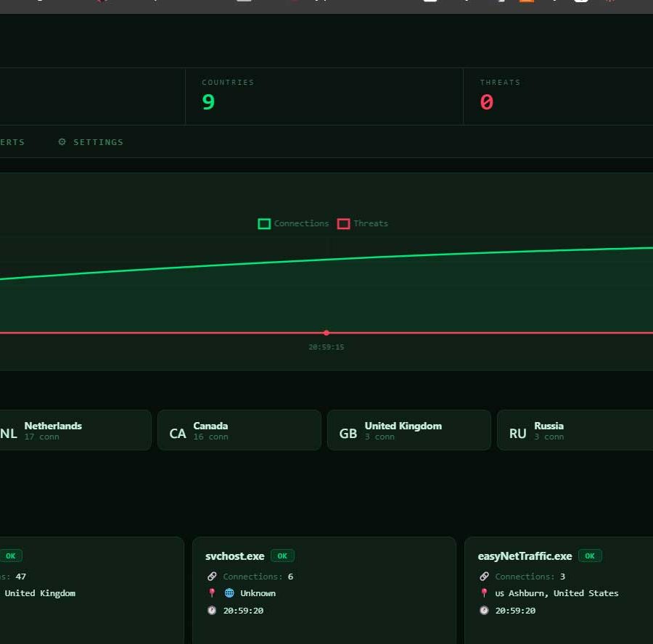
Task: Click the 20:59:15 chart time label
Action: pyautogui.click(x=326, y=347)
